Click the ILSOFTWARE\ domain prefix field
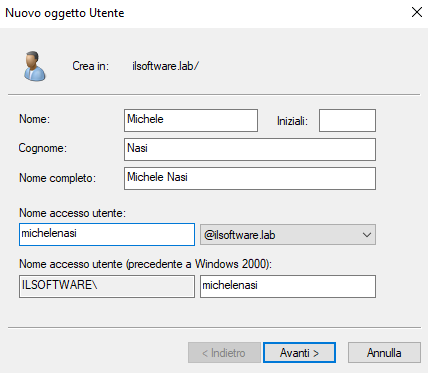 coord(107,286)
